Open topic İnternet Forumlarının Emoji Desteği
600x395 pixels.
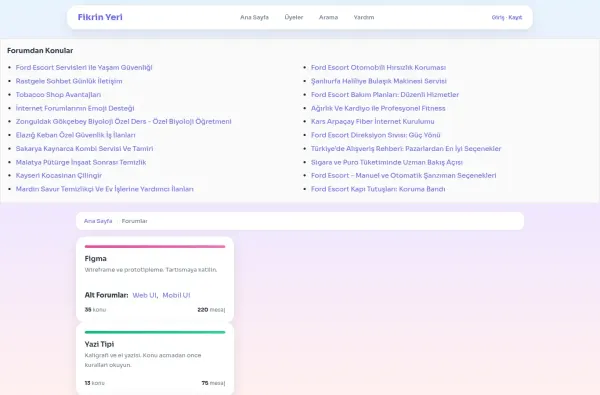coord(75,108)
